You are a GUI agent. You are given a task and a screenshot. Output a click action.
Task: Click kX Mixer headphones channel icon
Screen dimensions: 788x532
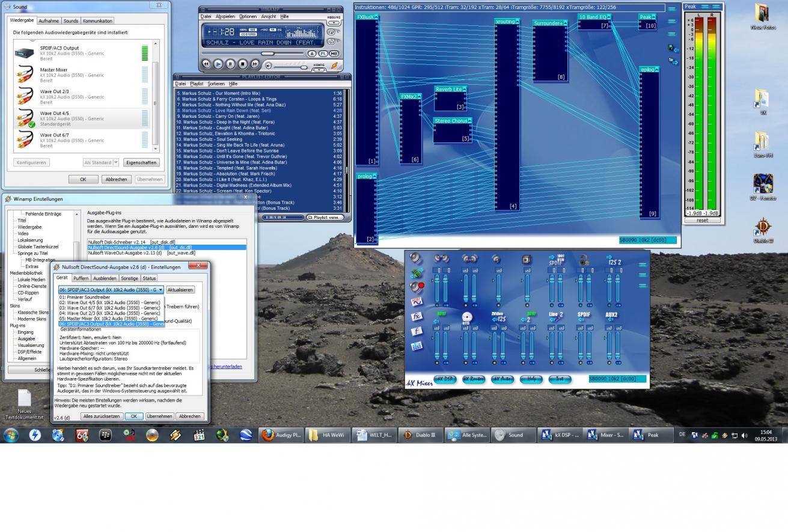pyautogui.click(x=584, y=260)
